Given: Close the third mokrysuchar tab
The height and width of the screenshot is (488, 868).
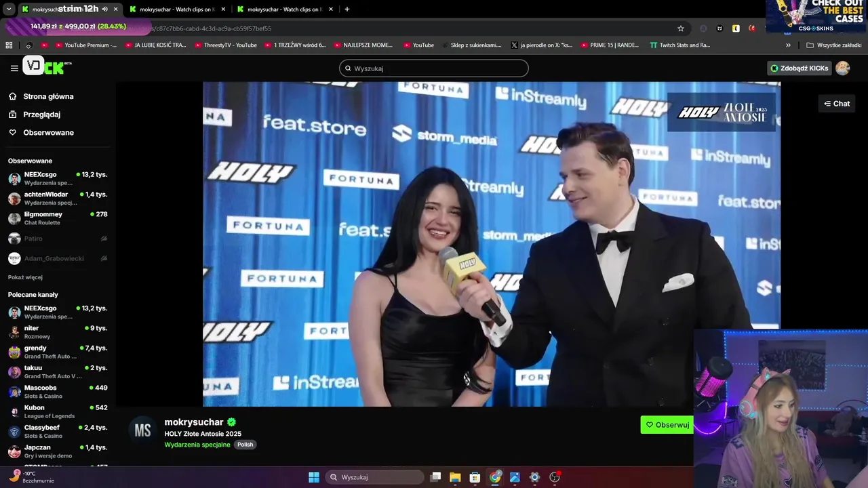Looking at the screenshot, I should (x=331, y=9).
